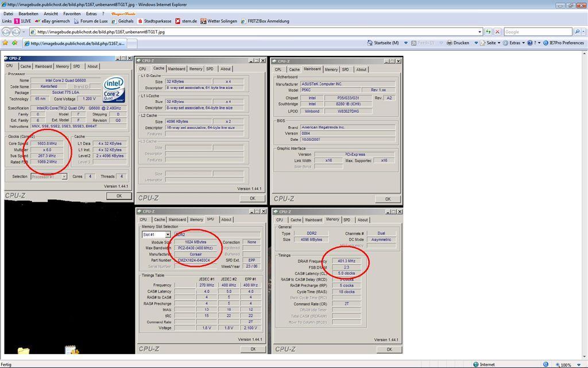Open the Drucken dropdown arrow
The width and height of the screenshot is (588, 368).
[x=476, y=43]
